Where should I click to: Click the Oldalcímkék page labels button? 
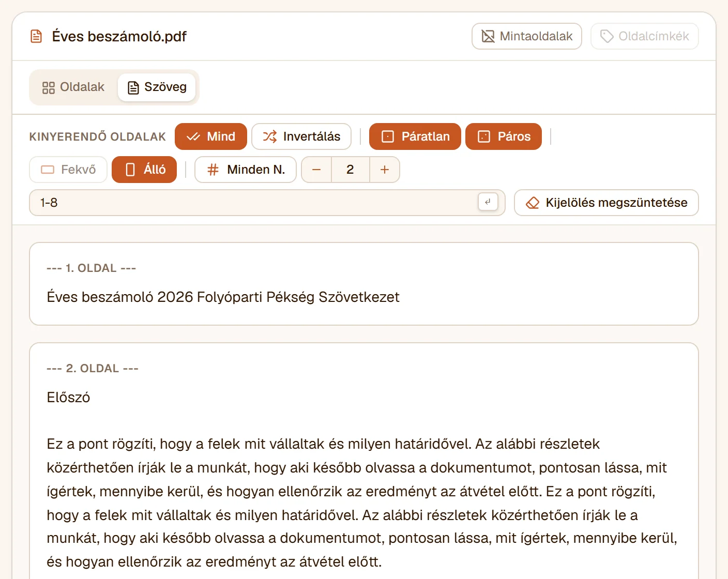click(644, 36)
